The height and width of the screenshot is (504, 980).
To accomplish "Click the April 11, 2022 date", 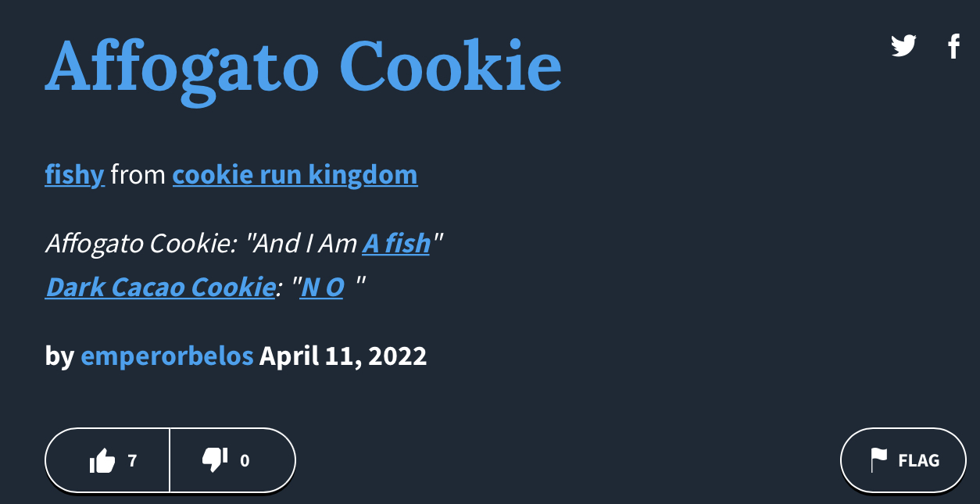I will pos(343,356).
